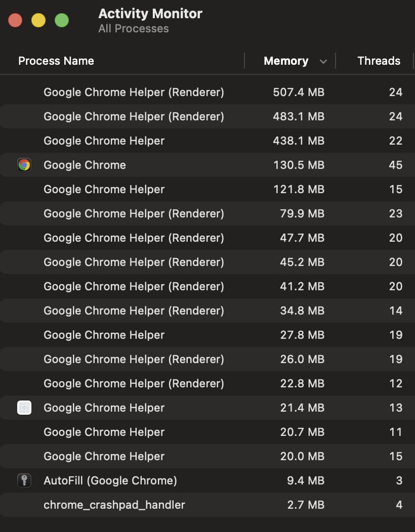The image size is (415, 532).
Task: Click the Memory sort direction chevron
Action: (x=324, y=61)
